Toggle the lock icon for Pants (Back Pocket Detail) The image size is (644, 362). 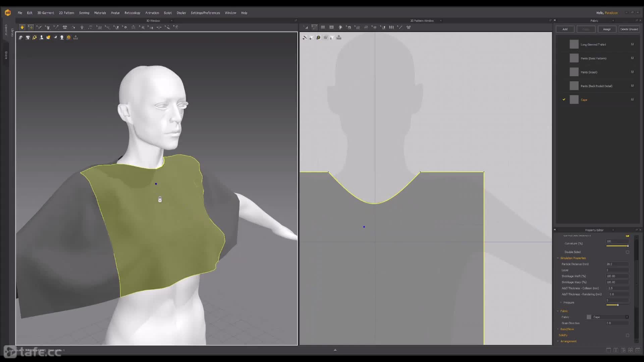[x=632, y=86]
